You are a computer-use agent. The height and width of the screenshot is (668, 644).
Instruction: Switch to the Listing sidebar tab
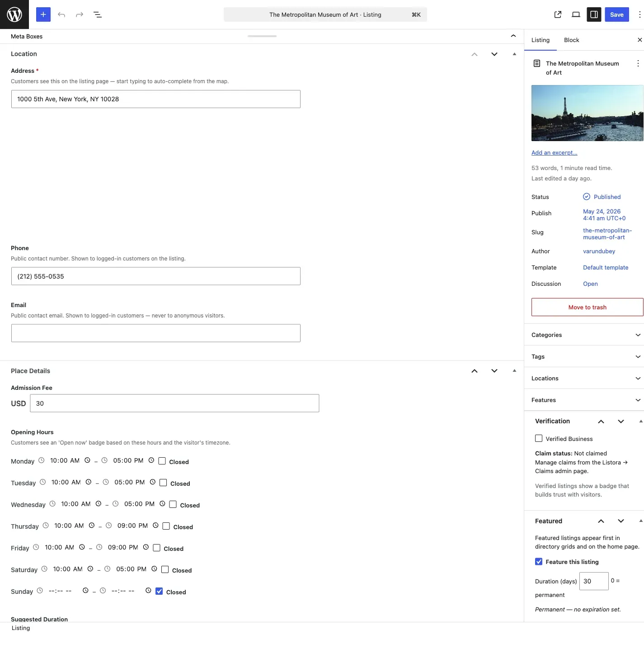click(541, 40)
